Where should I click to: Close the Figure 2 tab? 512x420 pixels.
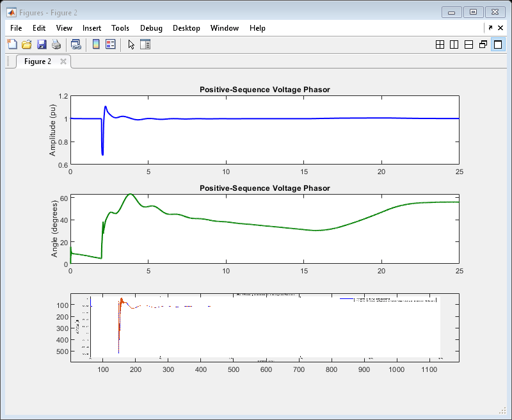pos(63,61)
